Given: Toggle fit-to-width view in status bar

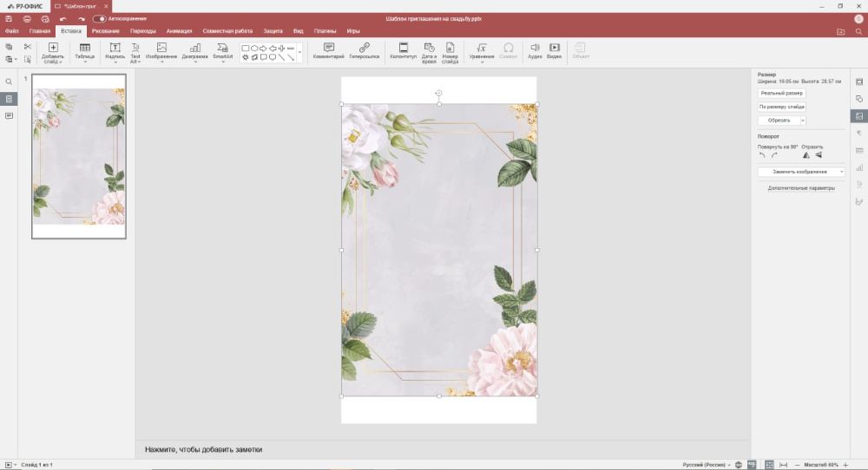Looking at the screenshot, I should point(785,465).
